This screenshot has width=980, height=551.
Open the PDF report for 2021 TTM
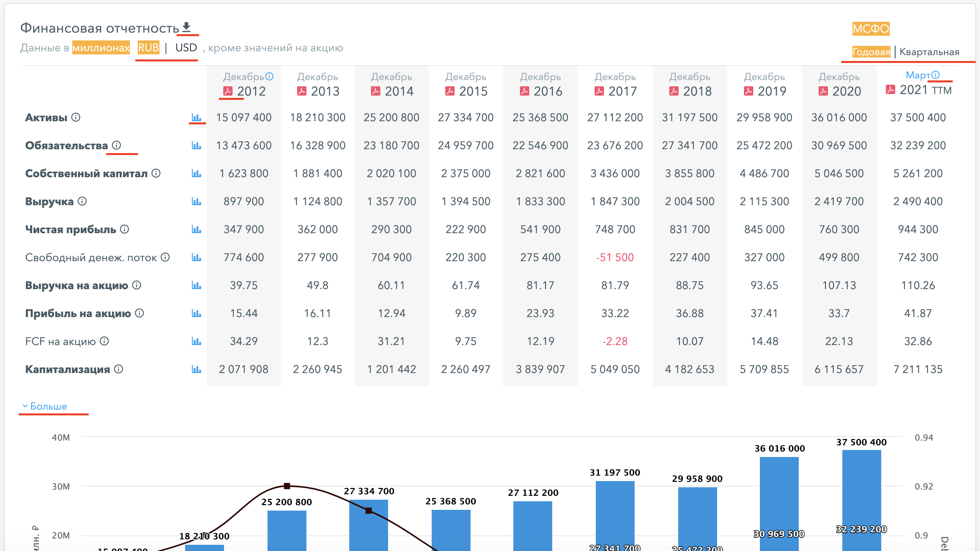(x=891, y=90)
